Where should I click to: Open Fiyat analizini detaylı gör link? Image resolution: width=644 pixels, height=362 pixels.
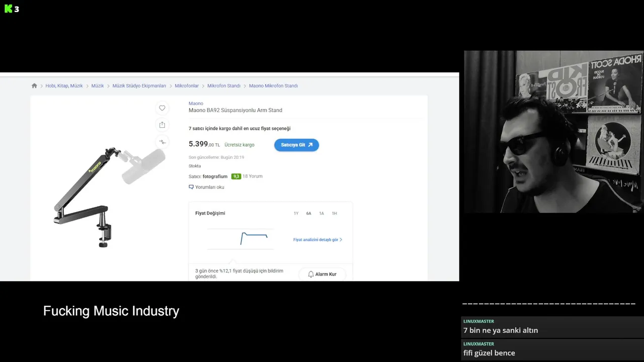[x=317, y=240]
